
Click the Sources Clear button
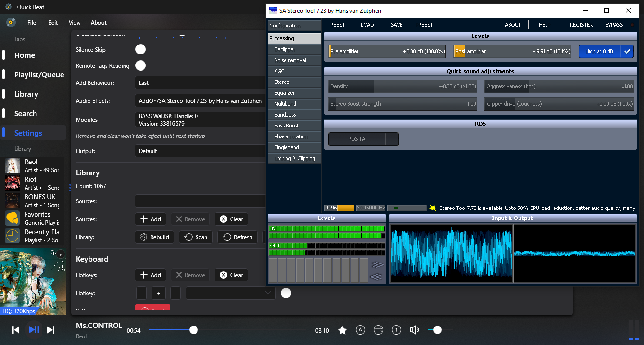coord(231,219)
